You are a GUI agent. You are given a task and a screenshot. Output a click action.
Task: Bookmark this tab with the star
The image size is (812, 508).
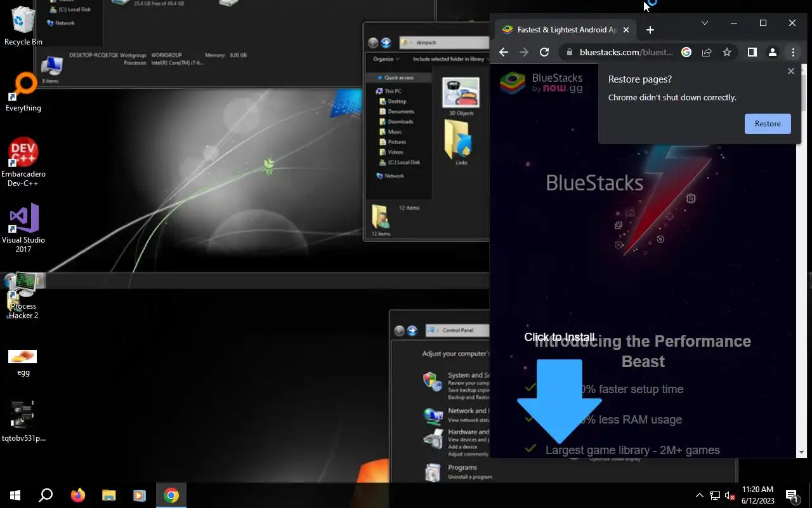point(727,53)
